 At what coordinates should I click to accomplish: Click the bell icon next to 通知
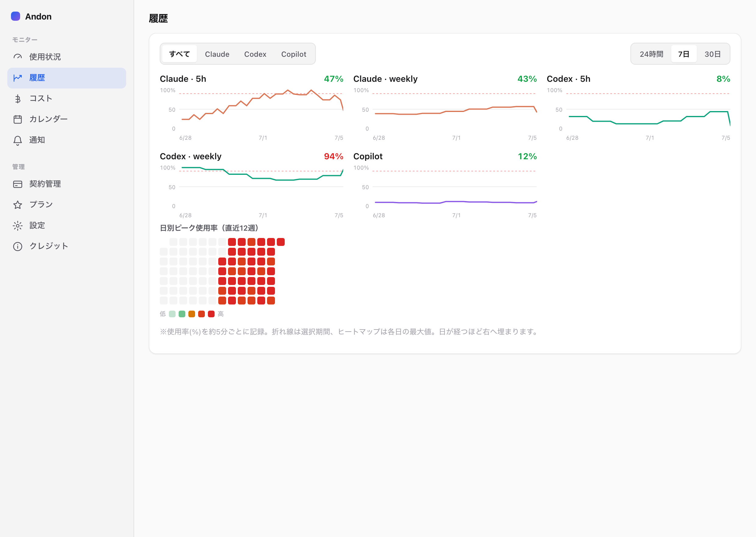(17, 140)
